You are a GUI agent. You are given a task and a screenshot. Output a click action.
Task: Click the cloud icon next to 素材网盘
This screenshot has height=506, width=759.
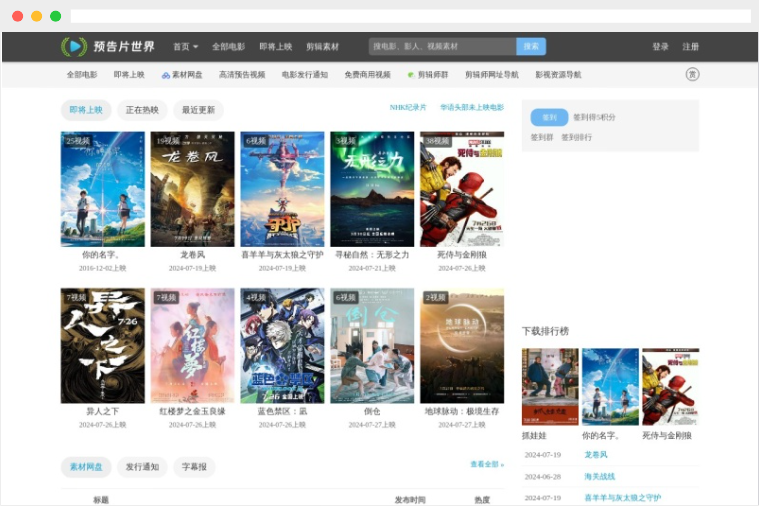(166, 75)
